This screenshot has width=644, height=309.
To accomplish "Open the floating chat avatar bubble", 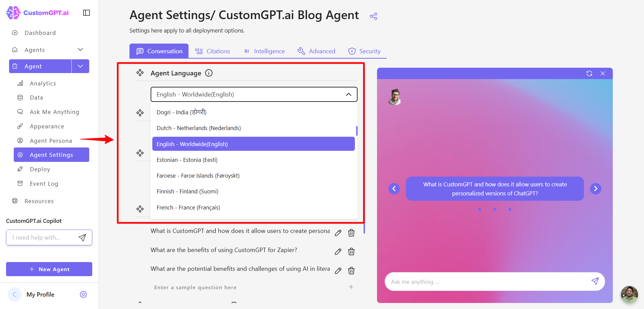I will tap(629, 294).
